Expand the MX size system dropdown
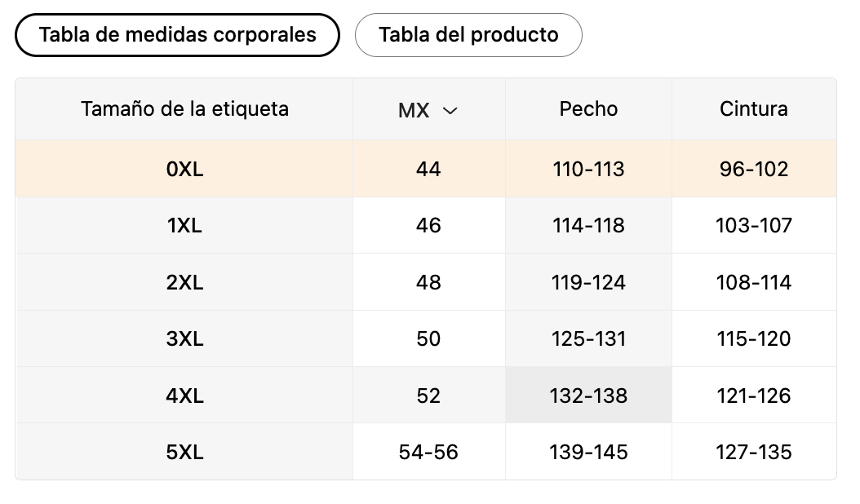The image size is (860, 504). pyautogui.click(x=428, y=109)
